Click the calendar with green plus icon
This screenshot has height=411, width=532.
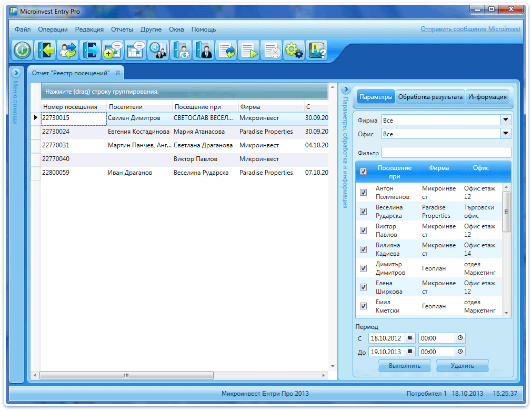pyautogui.click(x=113, y=50)
